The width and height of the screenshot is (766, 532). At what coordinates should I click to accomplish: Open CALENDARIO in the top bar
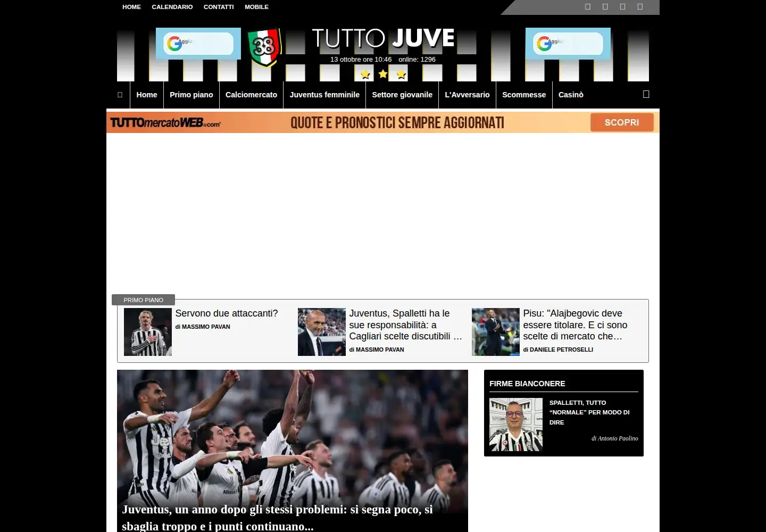172,7
